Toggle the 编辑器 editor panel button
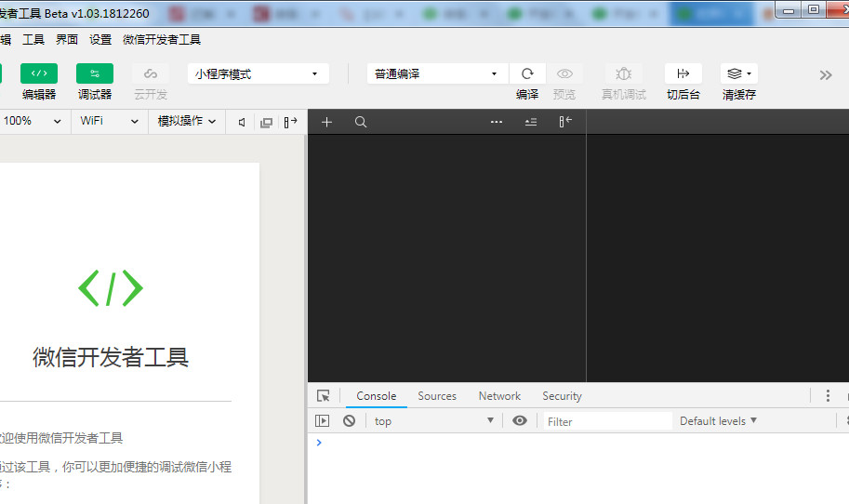 click(39, 73)
